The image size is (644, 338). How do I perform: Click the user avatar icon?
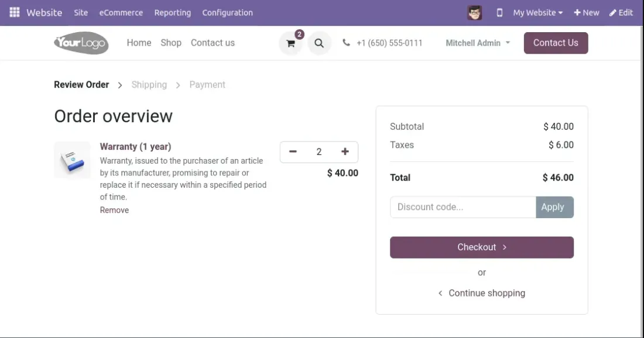pos(475,12)
